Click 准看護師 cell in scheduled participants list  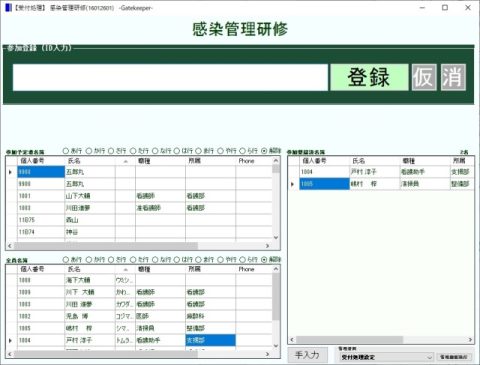[160, 208]
